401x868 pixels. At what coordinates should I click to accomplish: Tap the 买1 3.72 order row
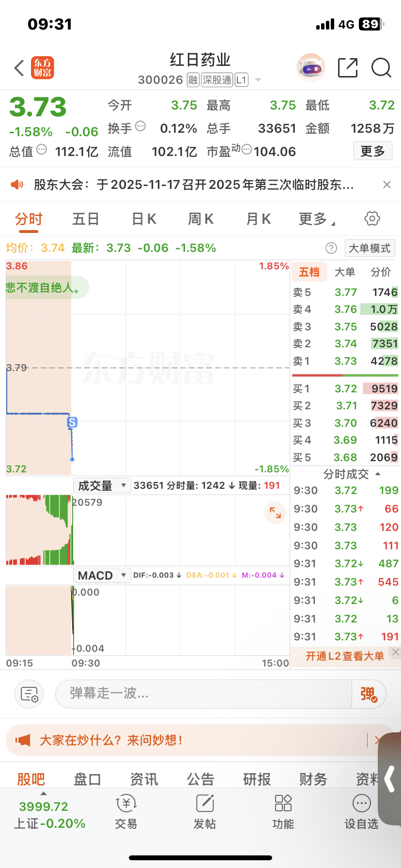(x=345, y=388)
